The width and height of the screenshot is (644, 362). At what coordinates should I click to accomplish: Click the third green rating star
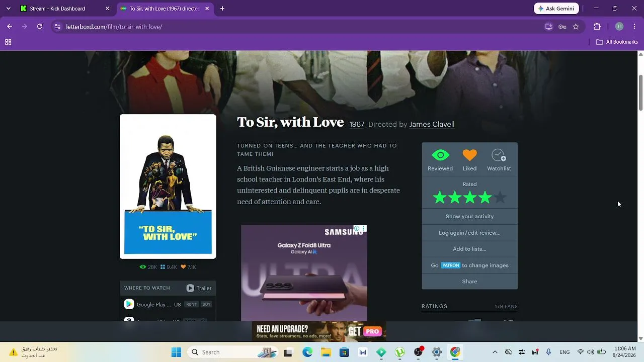pos(470,198)
